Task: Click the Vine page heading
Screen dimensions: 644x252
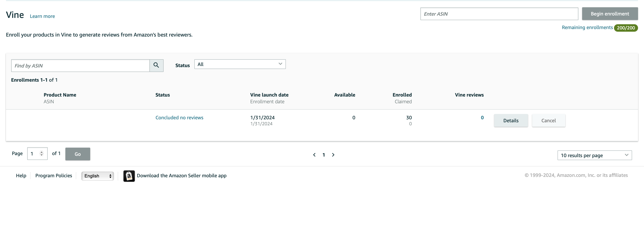Action: coord(15,15)
